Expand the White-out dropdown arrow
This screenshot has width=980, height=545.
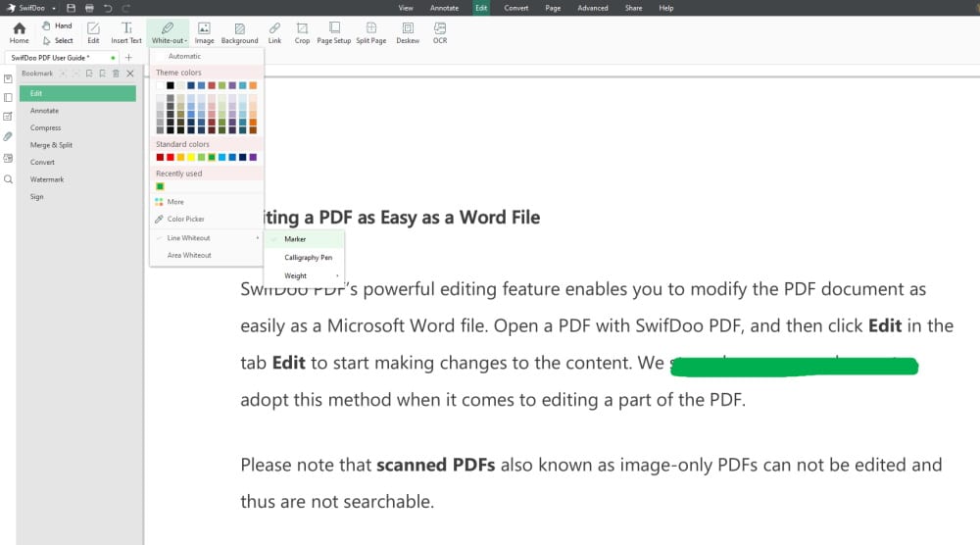pyautogui.click(x=185, y=41)
